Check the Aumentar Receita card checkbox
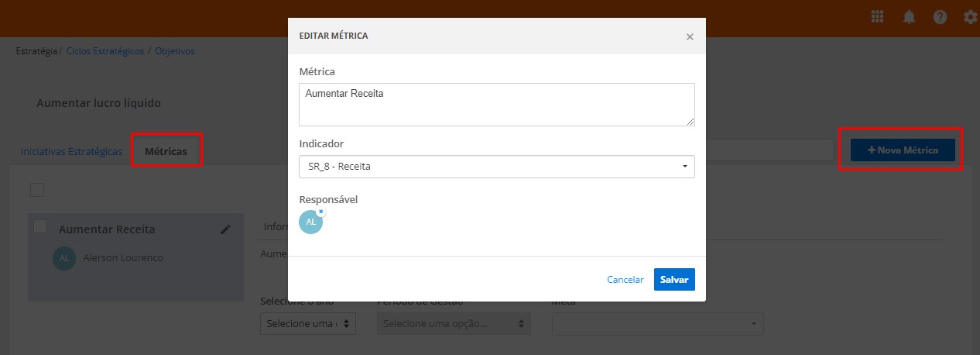Screen dimensions: 980x355 coord(41,226)
